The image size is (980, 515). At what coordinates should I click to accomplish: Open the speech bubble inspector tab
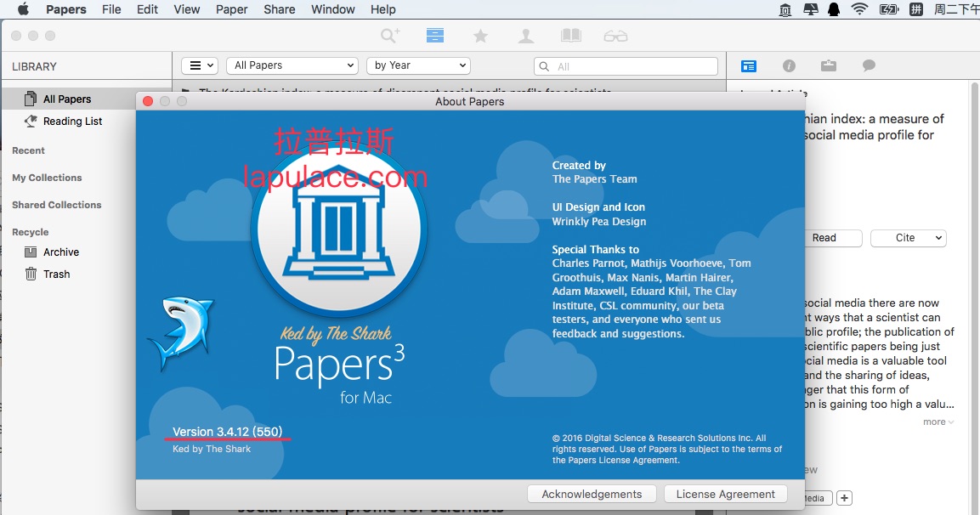869,65
